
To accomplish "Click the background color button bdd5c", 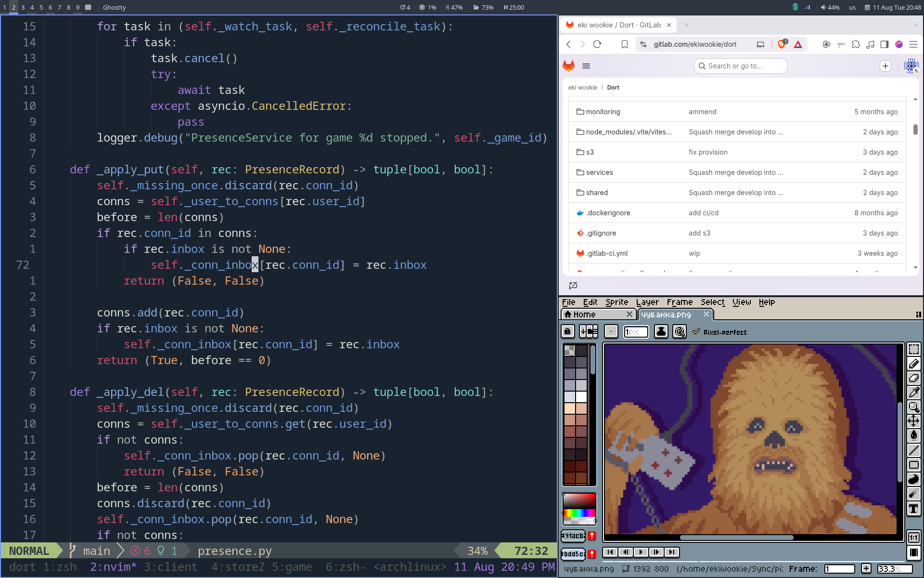I will click(x=573, y=554).
